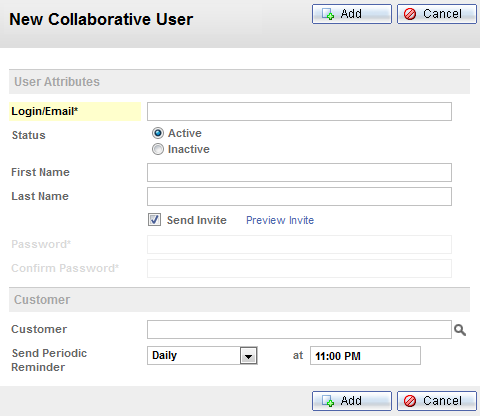The image size is (480, 418).
Task: Select the Active status radio button
Action: [158, 133]
